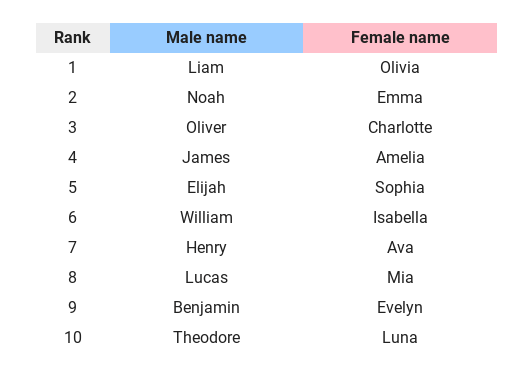529x382 pixels.
Task: Click the rank number 10
Action: coord(73,337)
